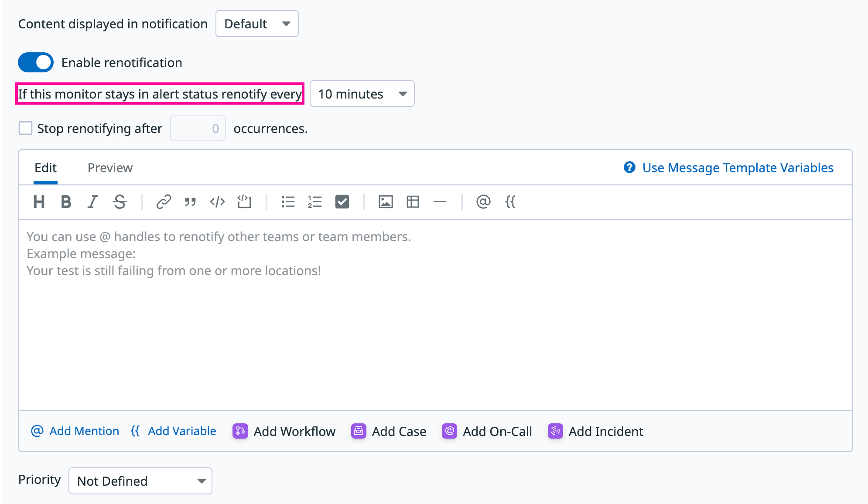Open the Content displayed in notification dropdown
The image size is (868, 504).
point(257,24)
